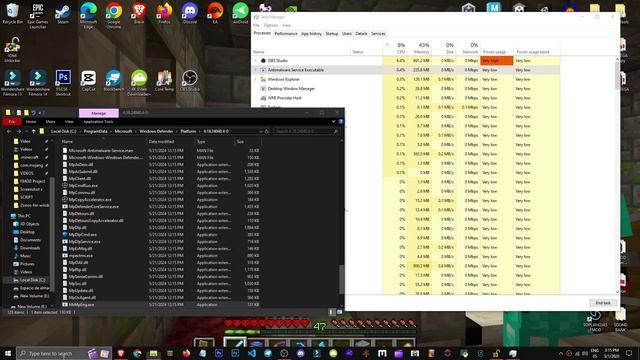Open Discord from the taskbar

(300, 353)
